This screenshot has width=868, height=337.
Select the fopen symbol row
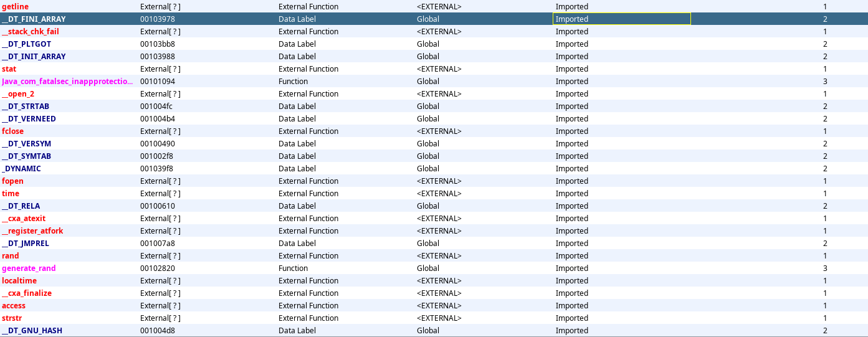12,181
